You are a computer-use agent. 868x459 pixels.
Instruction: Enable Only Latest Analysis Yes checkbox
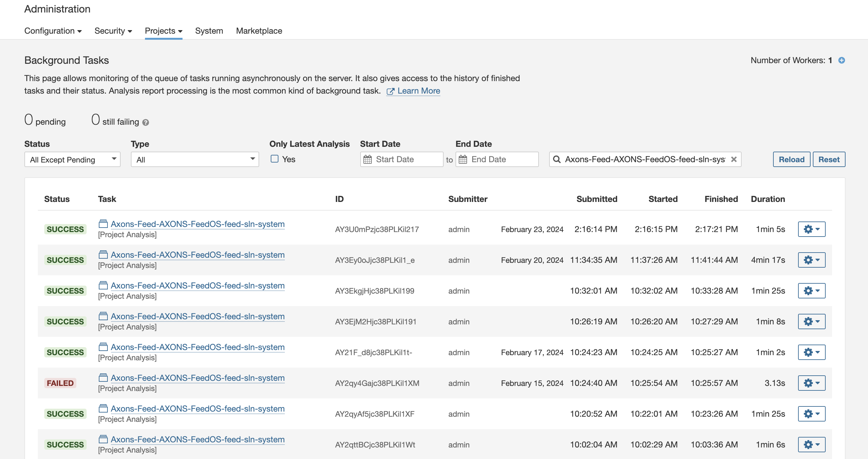275,159
